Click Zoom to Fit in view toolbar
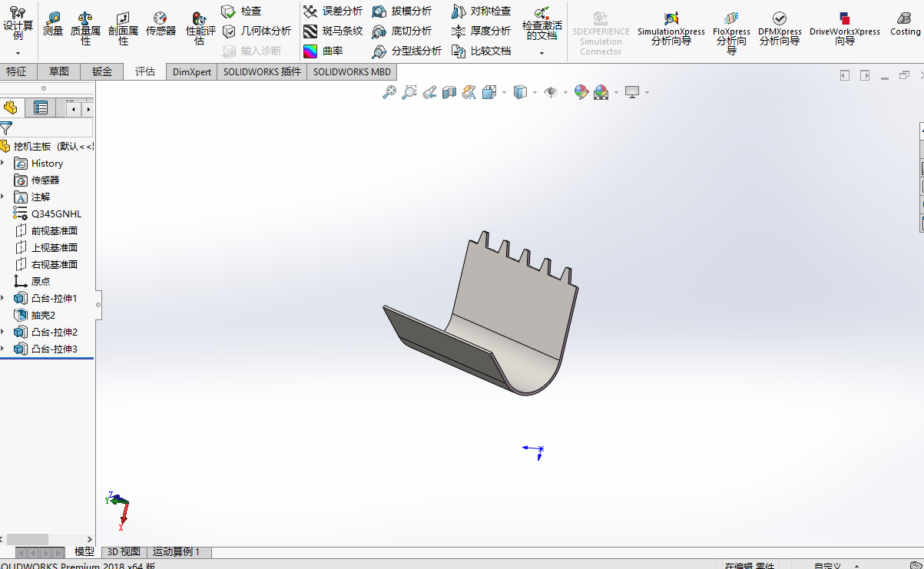Image resolution: width=924 pixels, height=569 pixels. click(x=389, y=92)
